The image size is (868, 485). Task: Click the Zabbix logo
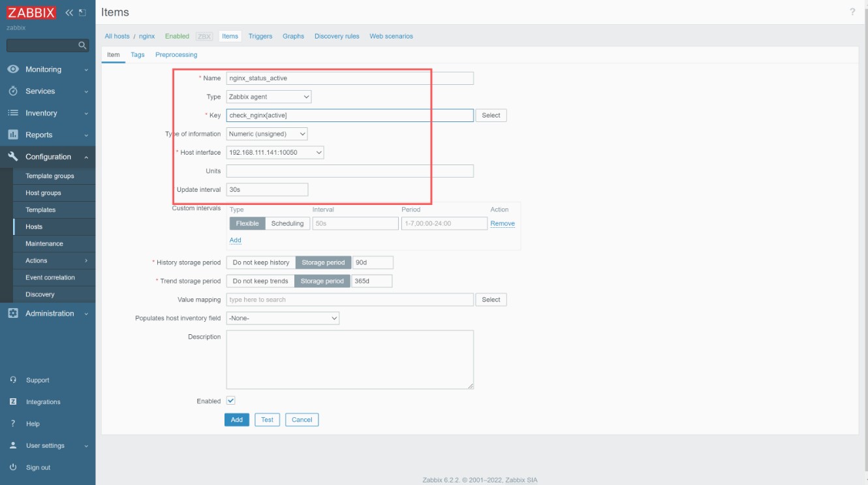31,12
